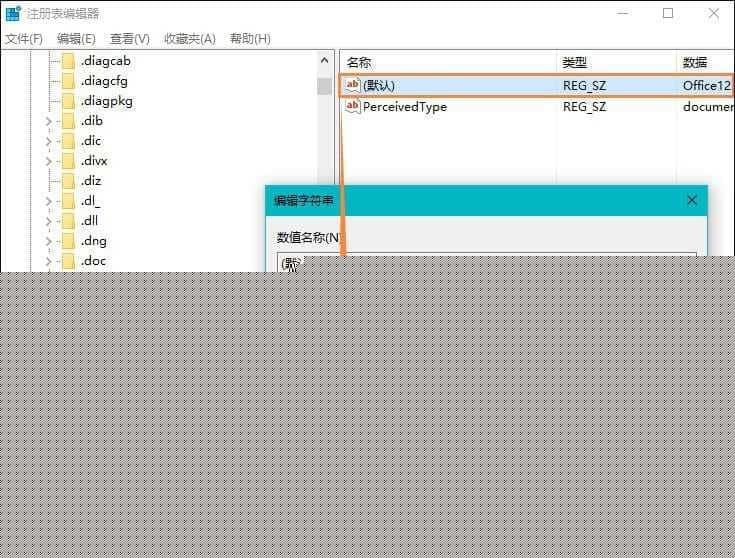Select the .dl_ folder icon

68,201
